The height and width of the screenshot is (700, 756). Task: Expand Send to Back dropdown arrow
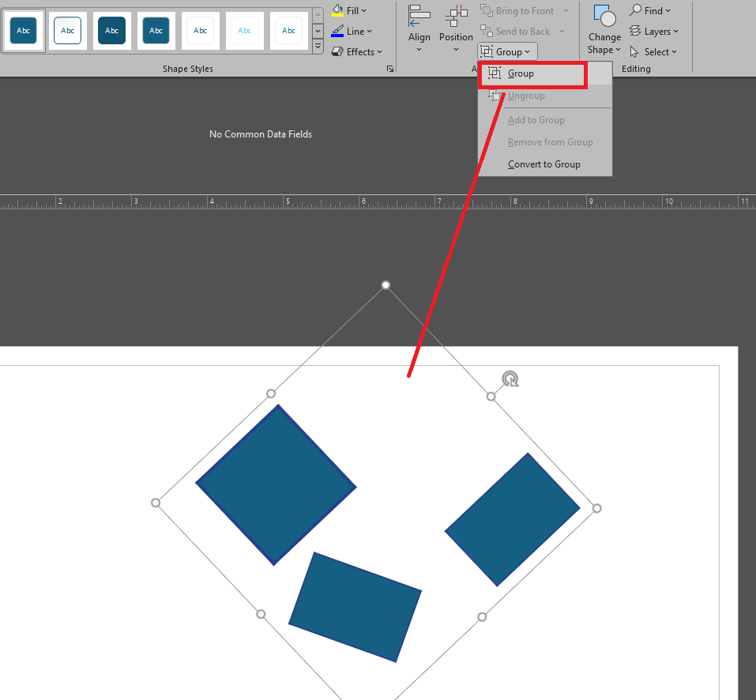tap(562, 32)
